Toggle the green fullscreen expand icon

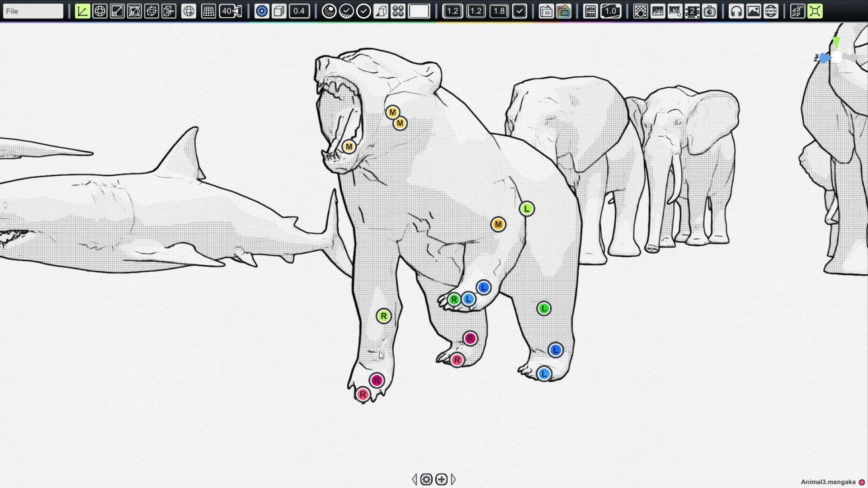point(815,11)
